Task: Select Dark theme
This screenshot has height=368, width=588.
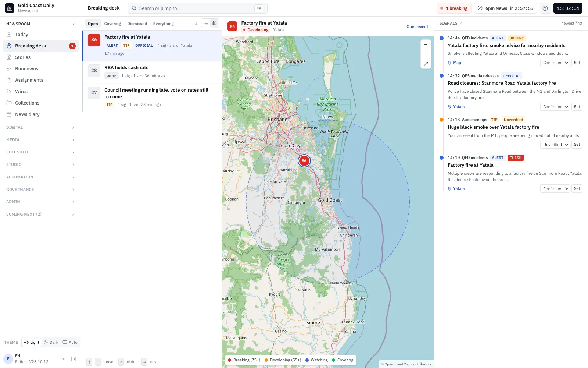Action: click(x=51, y=342)
